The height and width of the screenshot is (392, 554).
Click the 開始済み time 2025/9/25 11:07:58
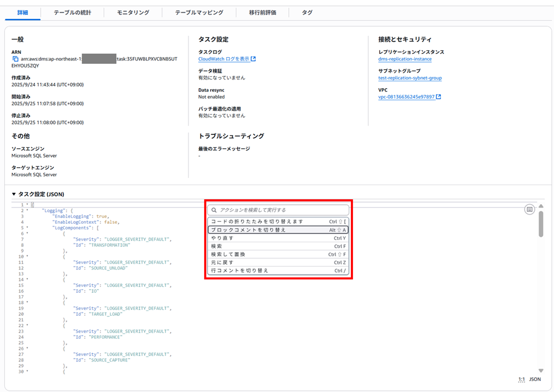click(47, 104)
